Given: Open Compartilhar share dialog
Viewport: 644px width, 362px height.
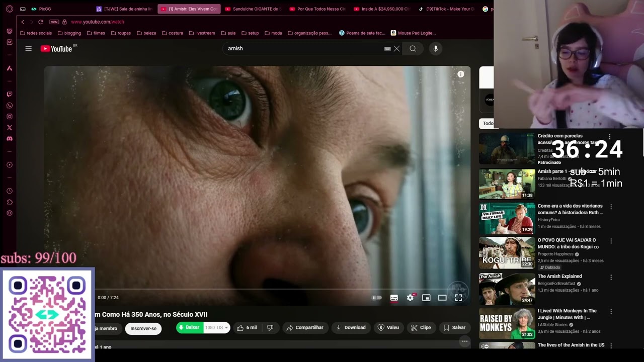Looking at the screenshot, I should (x=305, y=328).
